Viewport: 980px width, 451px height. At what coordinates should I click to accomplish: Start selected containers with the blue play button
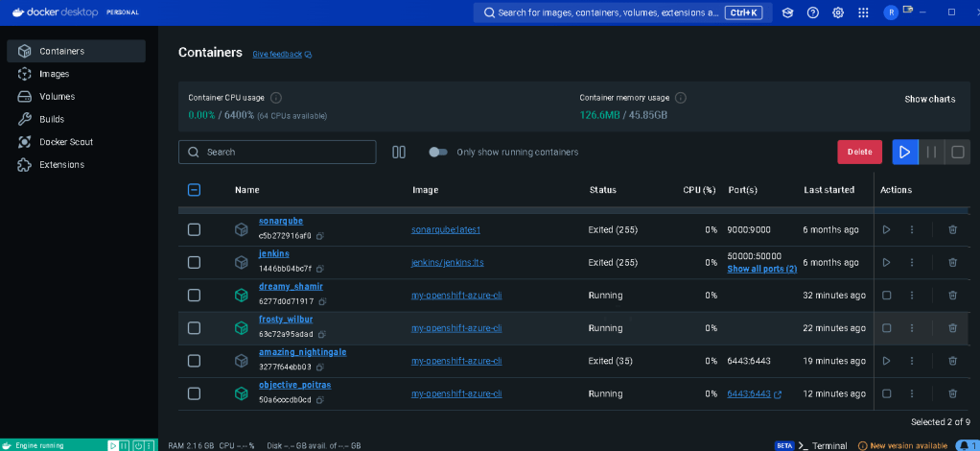point(905,152)
